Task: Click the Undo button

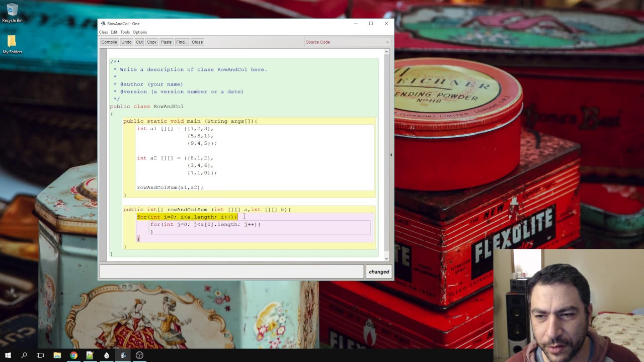Action: [126, 42]
